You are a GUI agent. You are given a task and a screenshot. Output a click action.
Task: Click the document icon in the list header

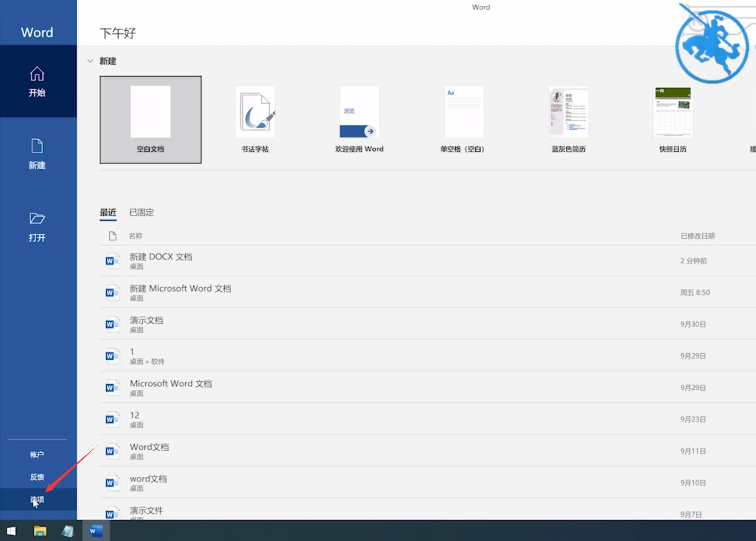[x=112, y=236]
